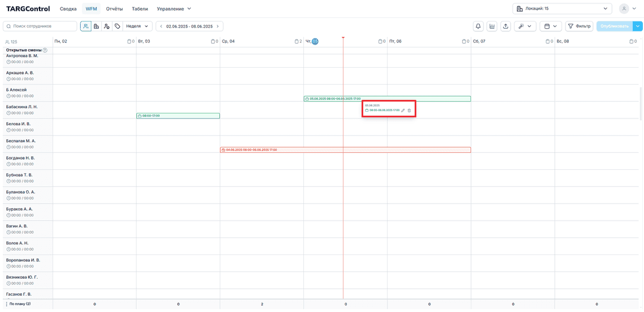The height and width of the screenshot is (312, 644).
Task: Open the Локаций: 15 dropdown
Action: coord(562,8)
